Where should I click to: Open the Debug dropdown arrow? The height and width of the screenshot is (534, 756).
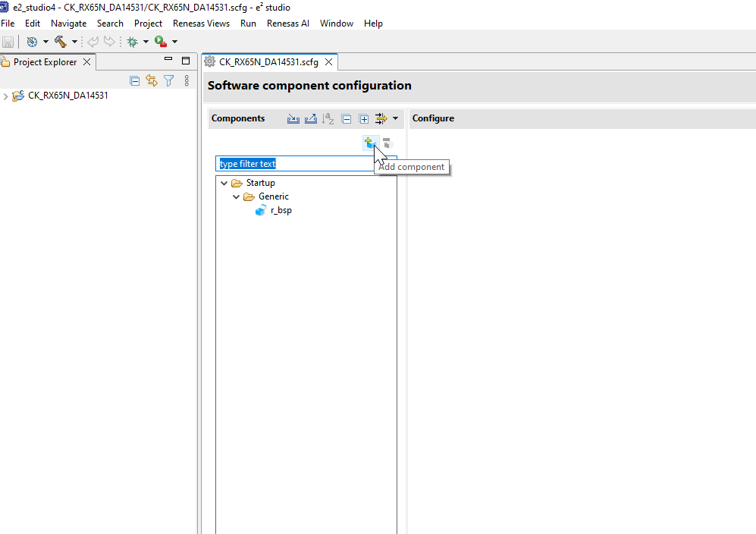tap(146, 42)
